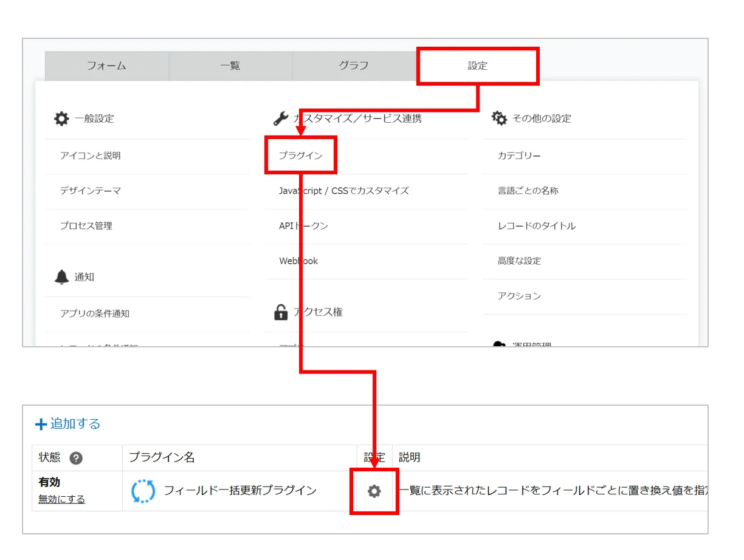744x560 pixels.
Task: Click the 通知 bell icon
Action: 61,277
